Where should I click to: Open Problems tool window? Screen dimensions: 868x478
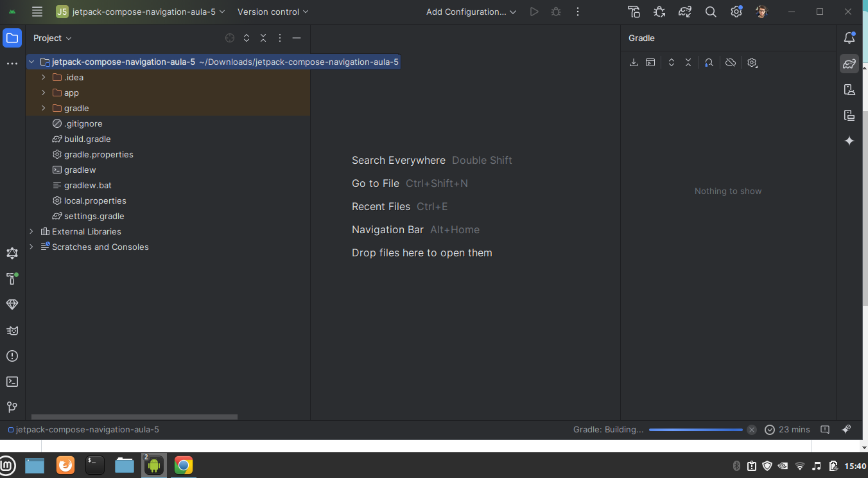click(x=12, y=356)
